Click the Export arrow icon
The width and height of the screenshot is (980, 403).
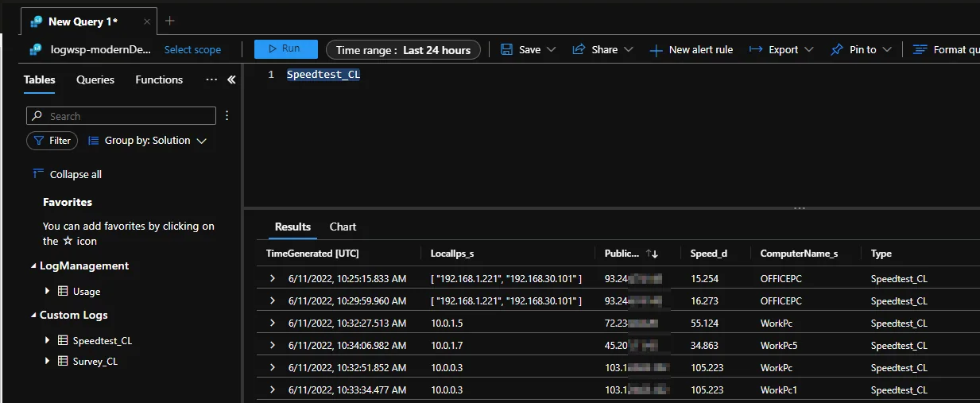coord(756,49)
